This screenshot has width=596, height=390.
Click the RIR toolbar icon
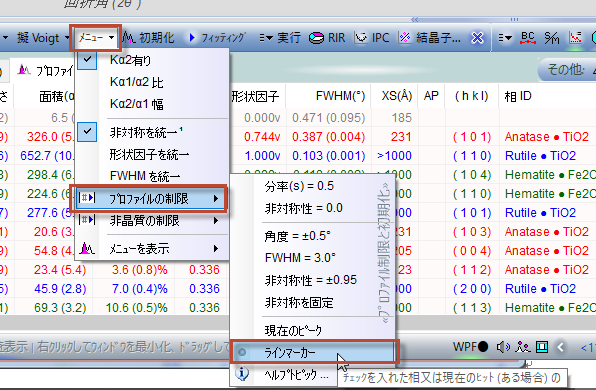click(327, 38)
